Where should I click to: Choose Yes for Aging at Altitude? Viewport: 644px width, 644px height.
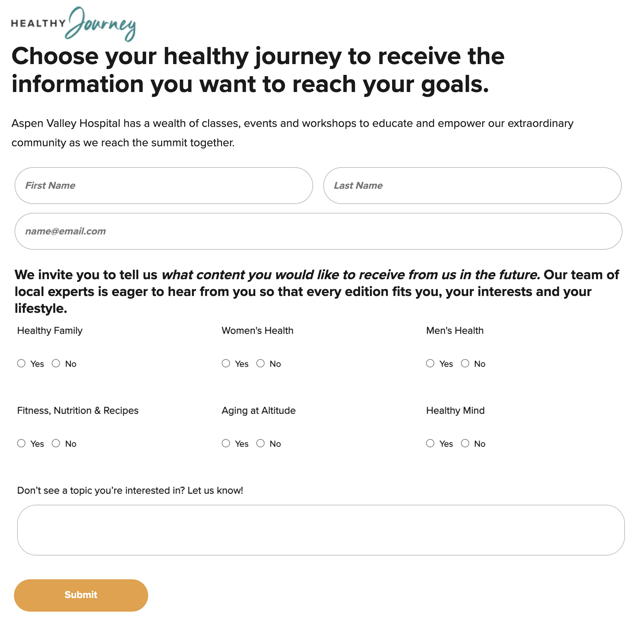coord(226,443)
